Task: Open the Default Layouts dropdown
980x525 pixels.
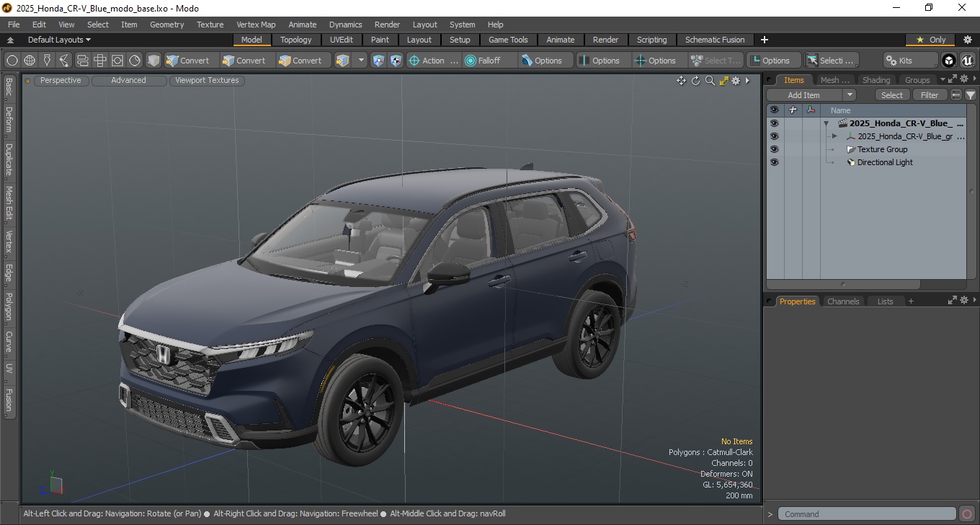Action: click(59, 40)
